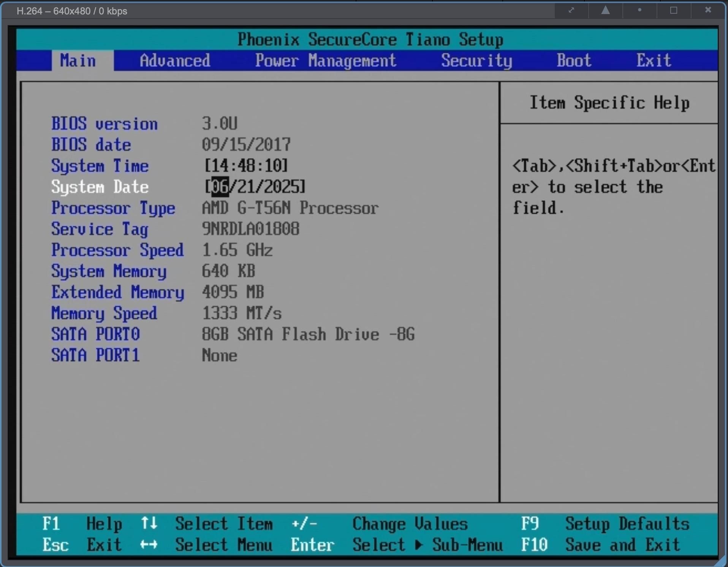Select the SATA PORT1 label
The width and height of the screenshot is (728, 567).
pos(96,355)
